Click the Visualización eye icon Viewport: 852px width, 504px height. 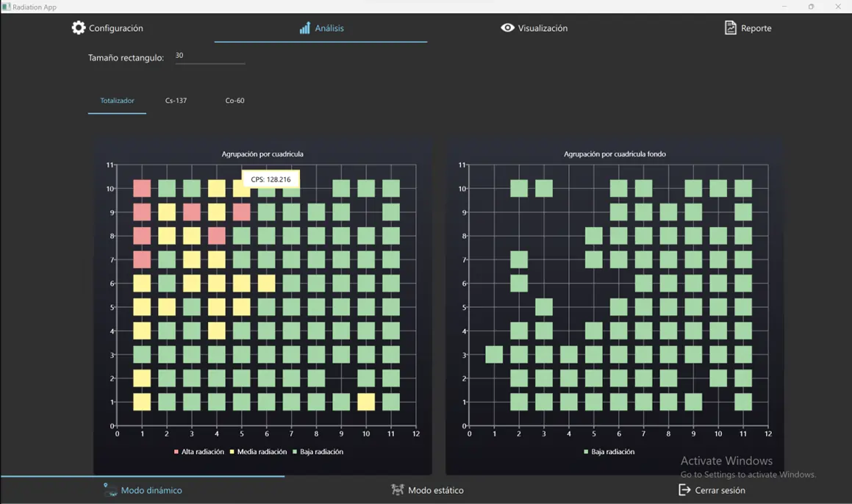(x=507, y=27)
